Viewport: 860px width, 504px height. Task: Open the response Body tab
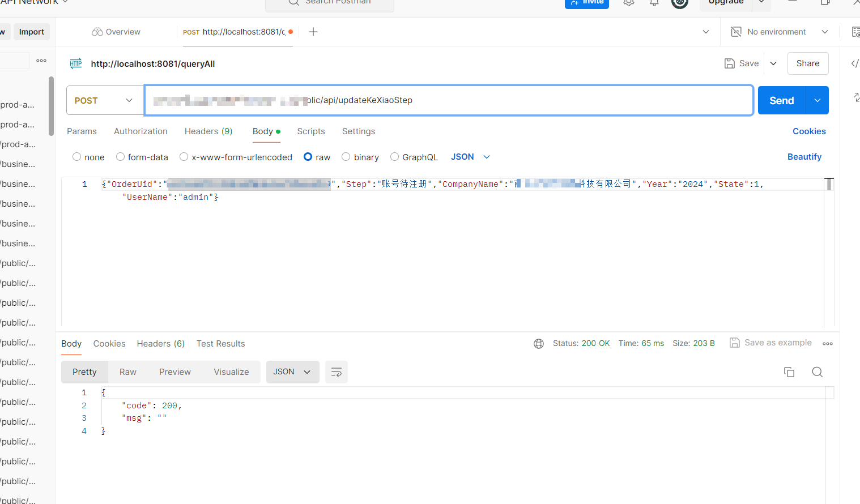pyautogui.click(x=71, y=344)
